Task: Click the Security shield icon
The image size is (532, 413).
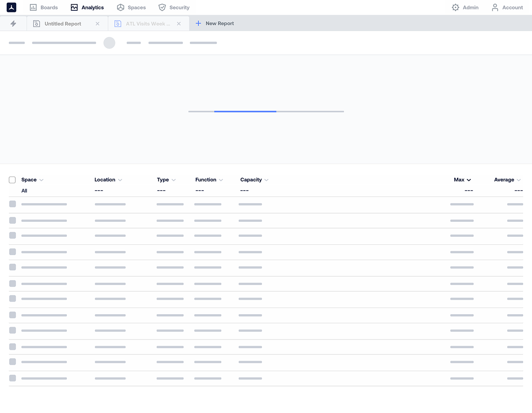Action: point(162,7)
